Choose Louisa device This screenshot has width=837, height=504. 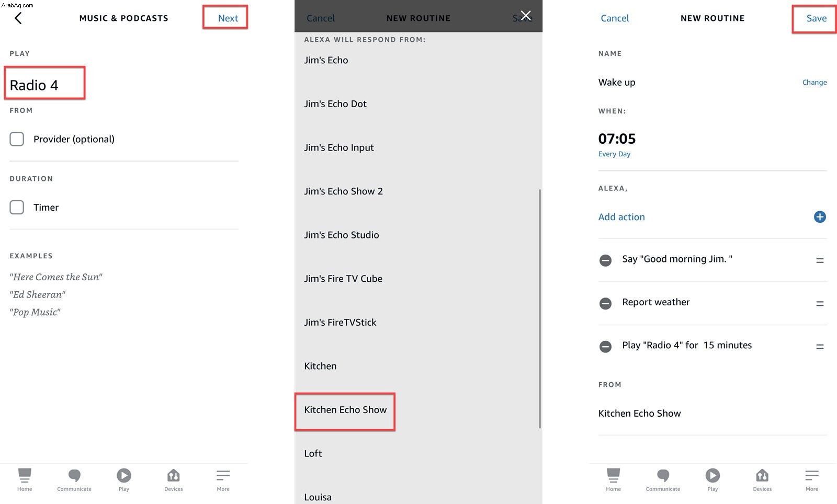(x=318, y=497)
